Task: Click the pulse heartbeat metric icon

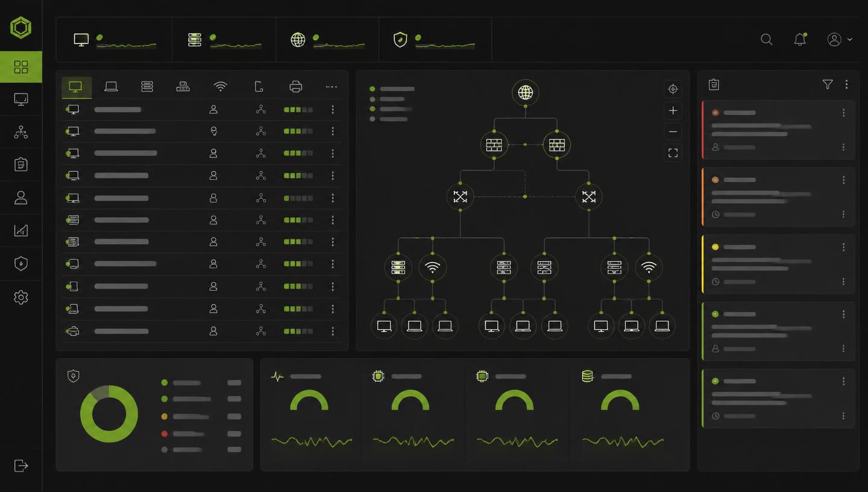Action: point(277,377)
